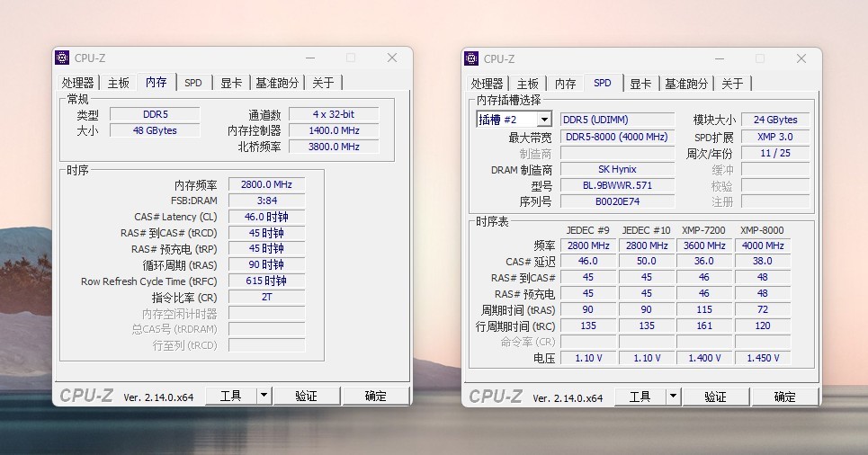Click 50.0 CAS latency cell in JEDEC #10
The height and width of the screenshot is (455, 868).
[x=646, y=261]
